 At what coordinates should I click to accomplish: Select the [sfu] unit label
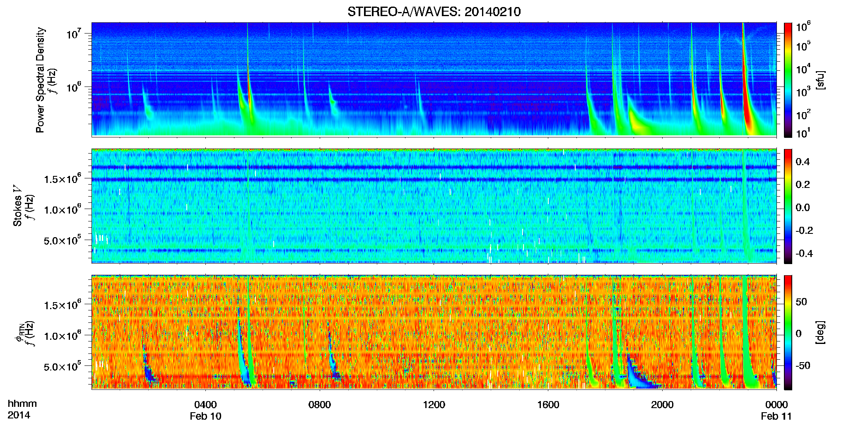pos(820,80)
